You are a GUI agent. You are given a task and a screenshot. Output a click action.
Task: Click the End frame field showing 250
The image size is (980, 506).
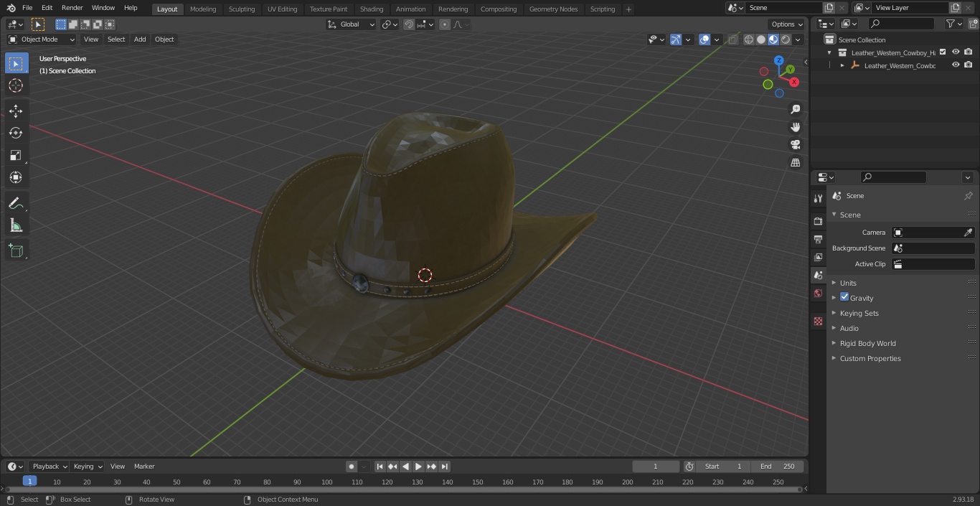[778, 467]
